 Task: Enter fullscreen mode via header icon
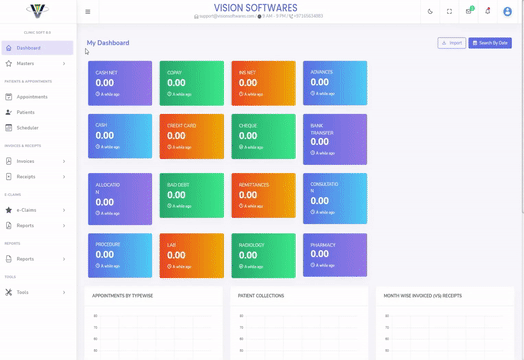[x=449, y=11]
